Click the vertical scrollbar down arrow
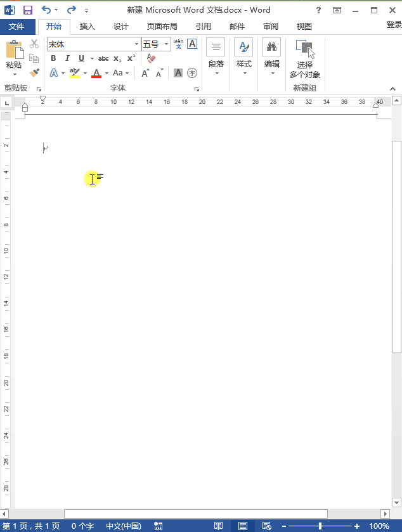Image resolution: width=402 pixels, height=532 pixels. tap(396, 502)
